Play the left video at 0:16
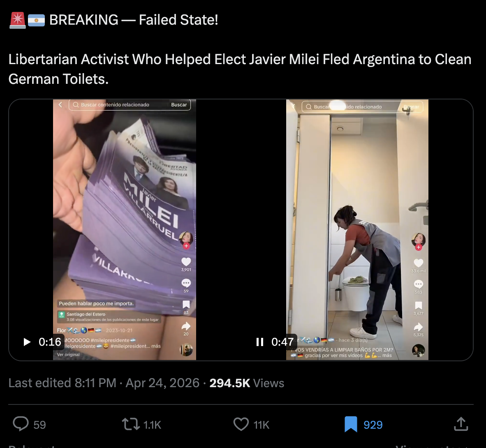 (27, 342)
